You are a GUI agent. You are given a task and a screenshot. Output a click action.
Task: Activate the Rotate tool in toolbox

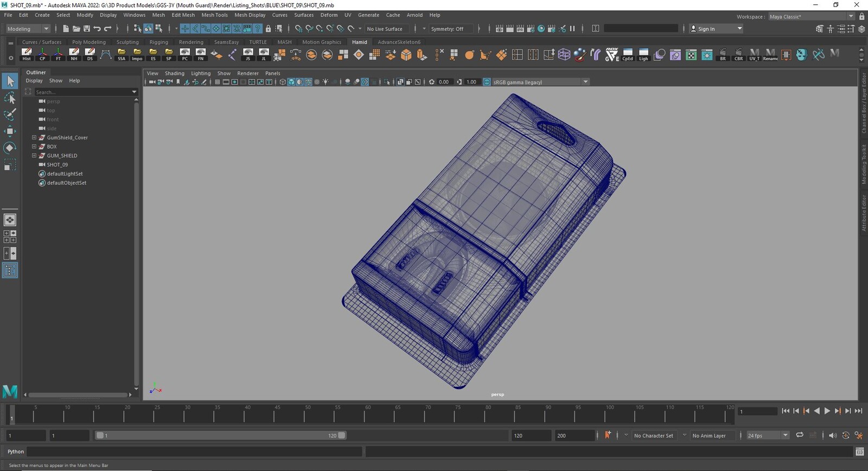(x=10, y=148)
